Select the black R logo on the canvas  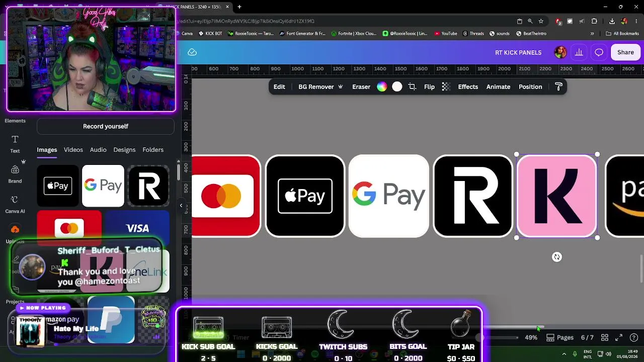coord(473,196)
